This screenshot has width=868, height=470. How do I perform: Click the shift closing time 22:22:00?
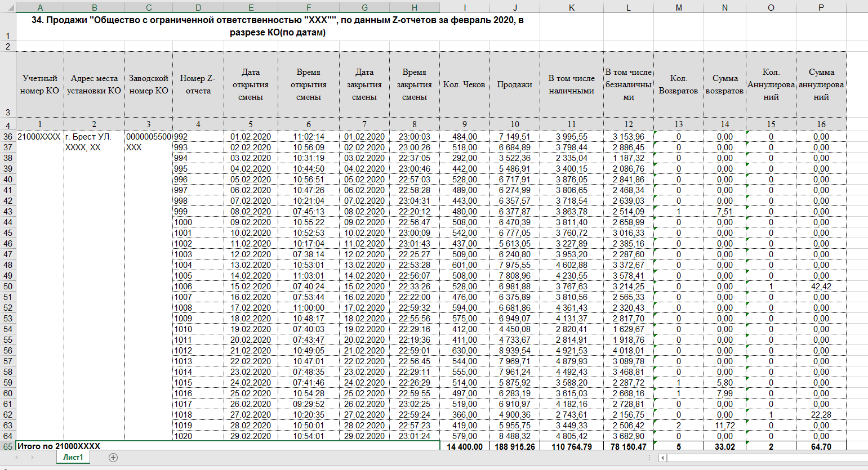pyautogui.click(x=415, y=297)
